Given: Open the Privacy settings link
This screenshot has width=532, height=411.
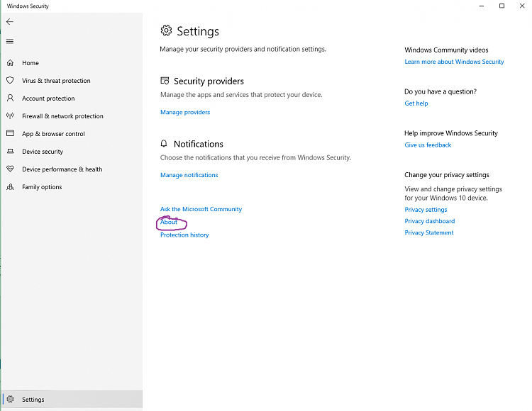Looking at the screenshot, I should click(426, 209).
